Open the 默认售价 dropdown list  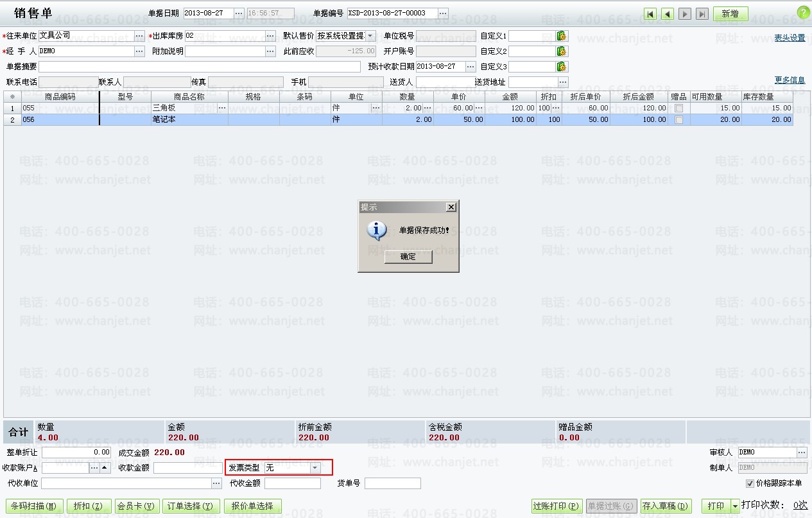(371, 36)
